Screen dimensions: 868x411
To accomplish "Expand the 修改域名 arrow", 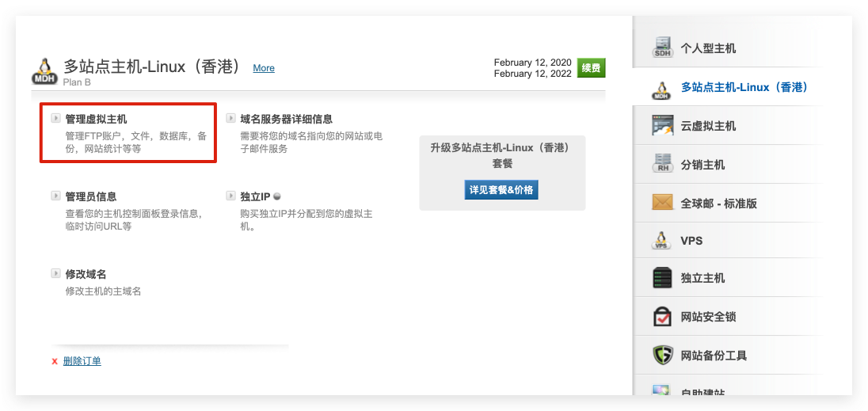I will point(55,273).
